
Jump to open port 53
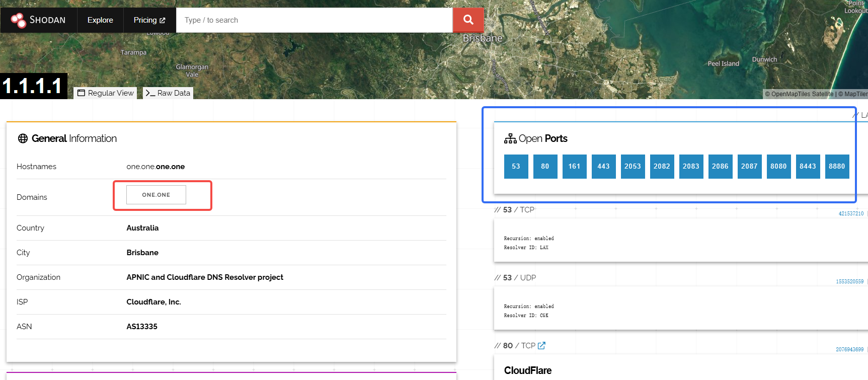click(516, 167)
